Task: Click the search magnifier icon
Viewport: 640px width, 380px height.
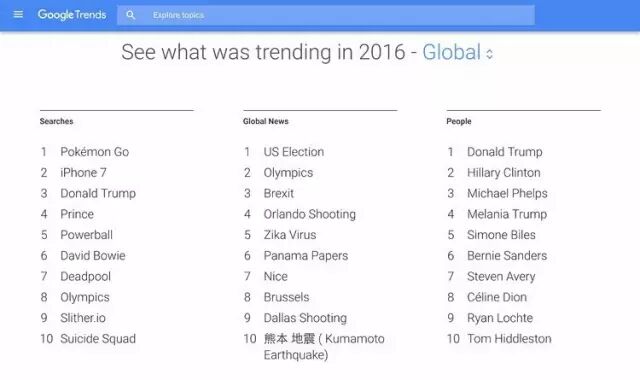Action: (x=130, y=15)
